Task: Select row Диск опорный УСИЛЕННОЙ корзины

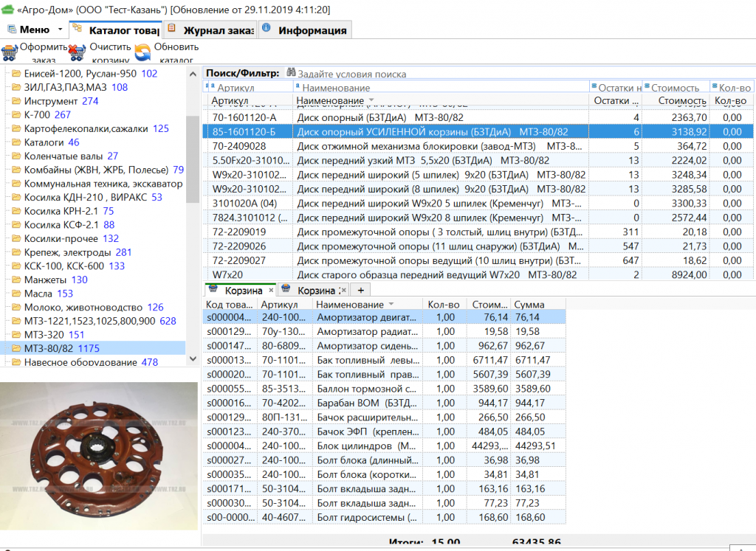Action: tap(478, 131)
